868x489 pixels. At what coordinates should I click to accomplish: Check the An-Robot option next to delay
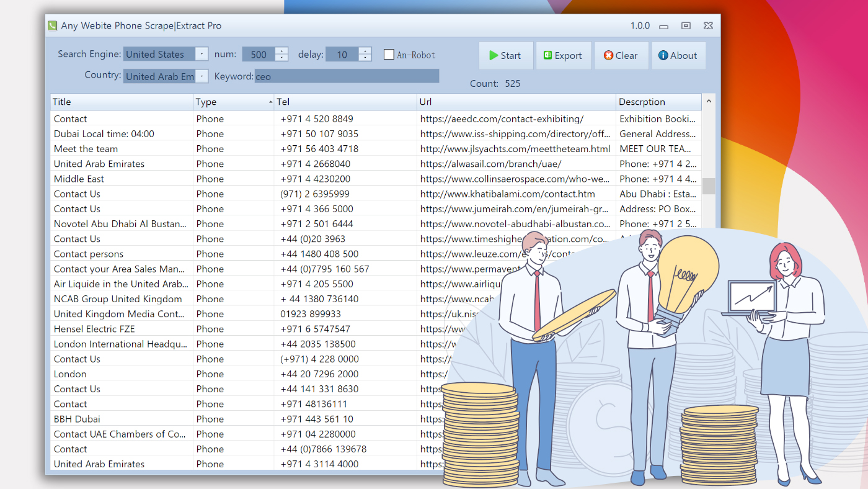tap(389, 55)
